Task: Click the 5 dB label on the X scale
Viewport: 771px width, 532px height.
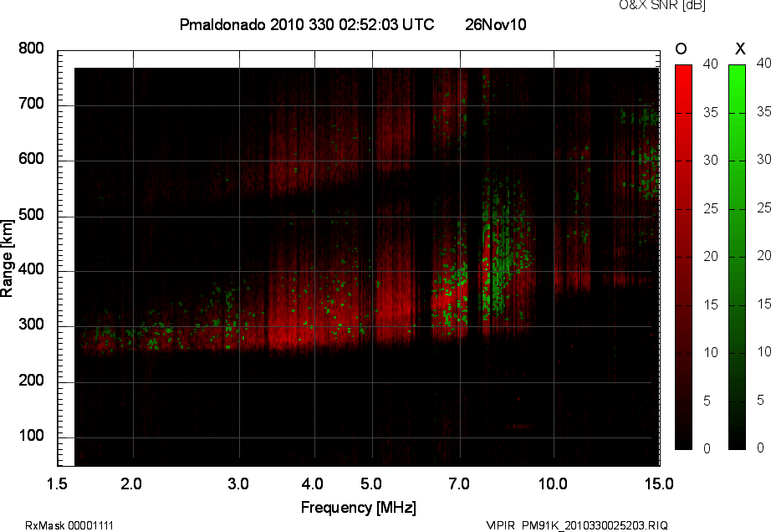Action: pos(760,400)
